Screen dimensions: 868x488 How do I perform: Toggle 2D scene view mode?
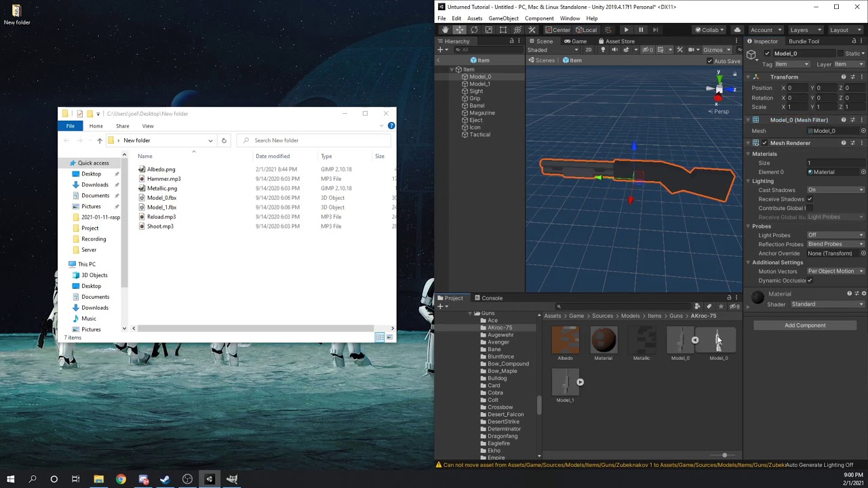tap(589, 50)
